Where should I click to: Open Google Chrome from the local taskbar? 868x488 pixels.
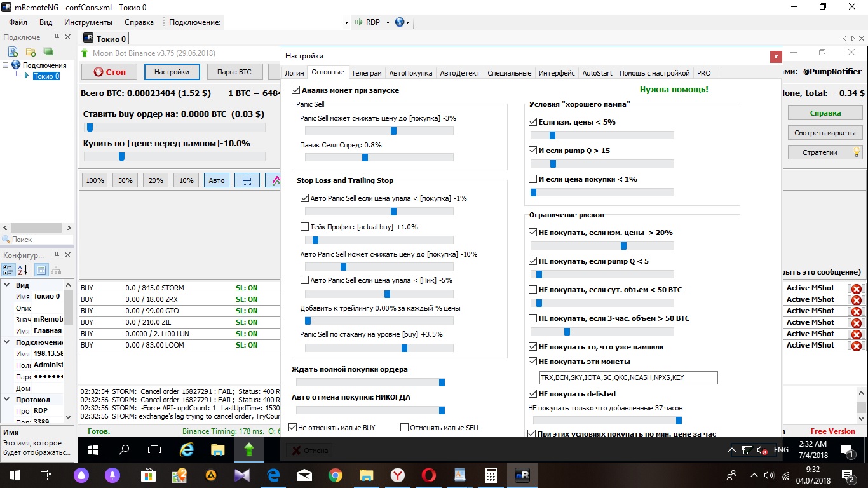[336, 475]
